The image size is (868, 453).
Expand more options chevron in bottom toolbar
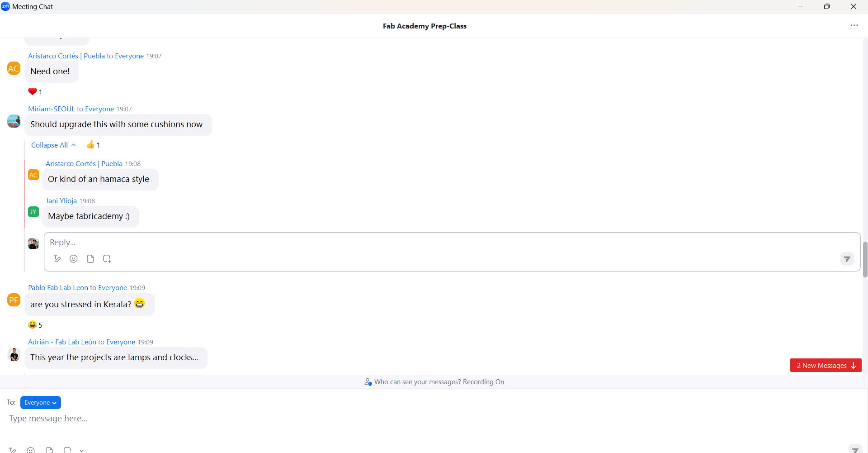[81, 450]
